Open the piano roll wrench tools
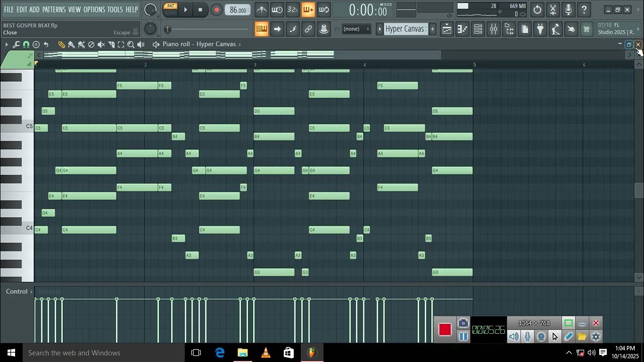This screenshot has height=362, width=644. click(x=16, y=44)
